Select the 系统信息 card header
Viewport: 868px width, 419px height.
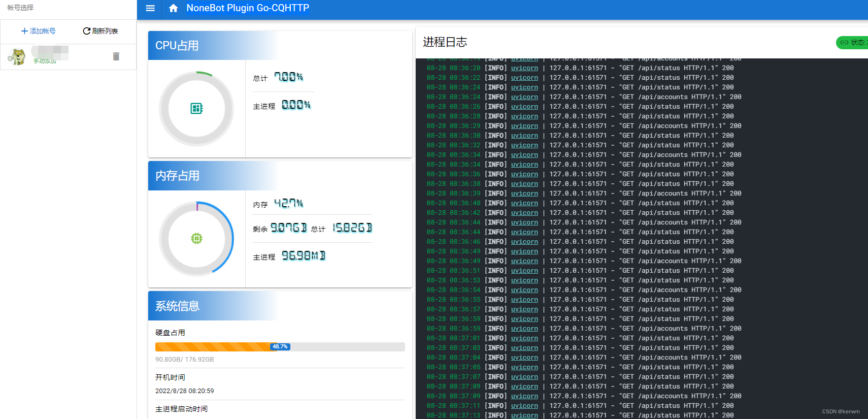[280, 306]
